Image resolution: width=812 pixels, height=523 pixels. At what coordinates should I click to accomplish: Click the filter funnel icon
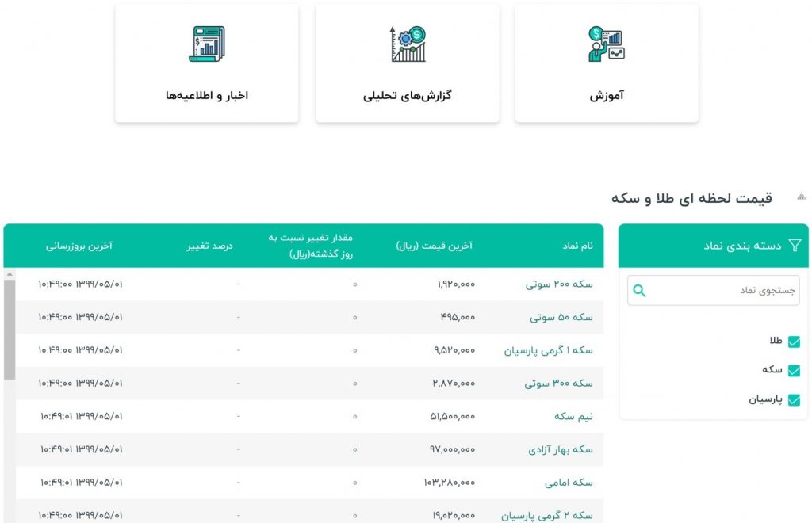(795, 245)
